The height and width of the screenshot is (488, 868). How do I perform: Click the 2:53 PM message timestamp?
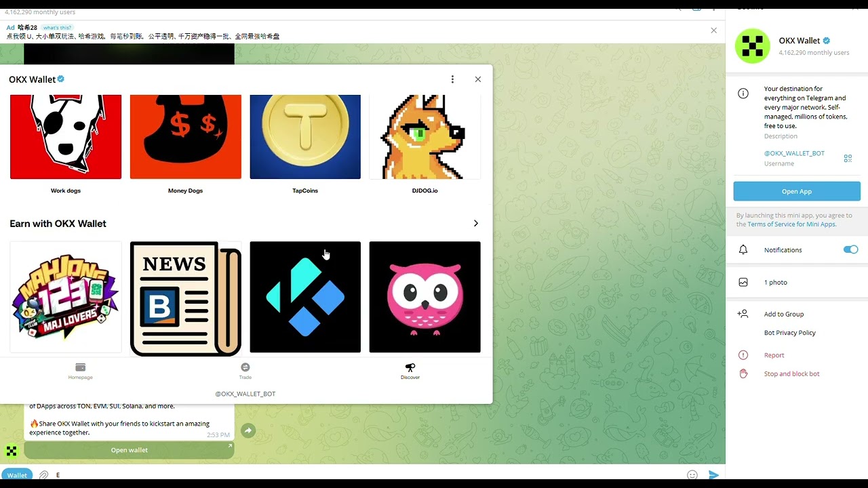coord(218,434)
